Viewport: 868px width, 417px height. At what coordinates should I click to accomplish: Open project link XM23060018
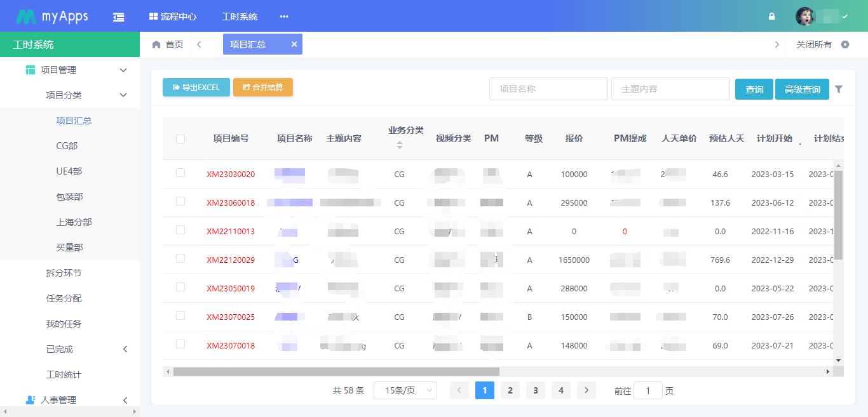tap(231, 202)
